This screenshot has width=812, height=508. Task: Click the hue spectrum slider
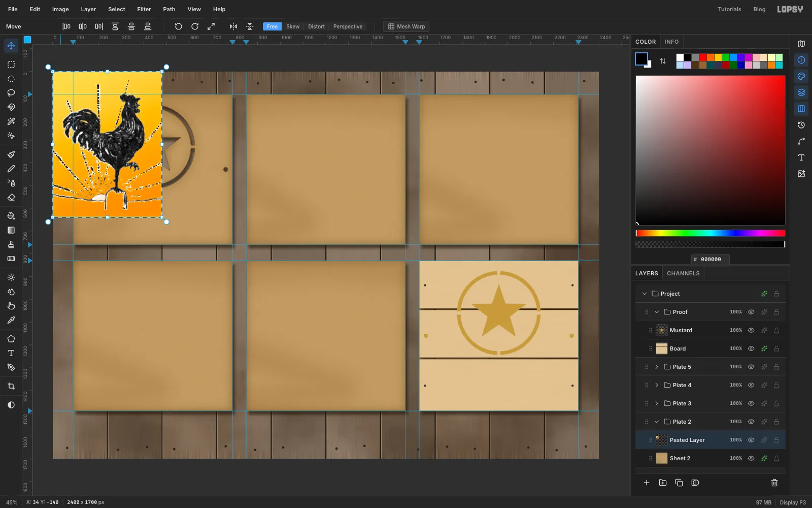tap(710, 233)
